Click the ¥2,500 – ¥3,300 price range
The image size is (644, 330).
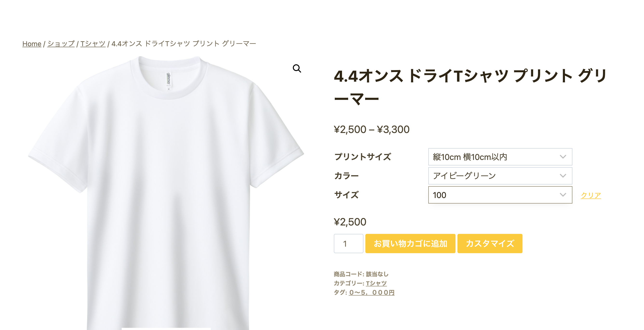372,129
